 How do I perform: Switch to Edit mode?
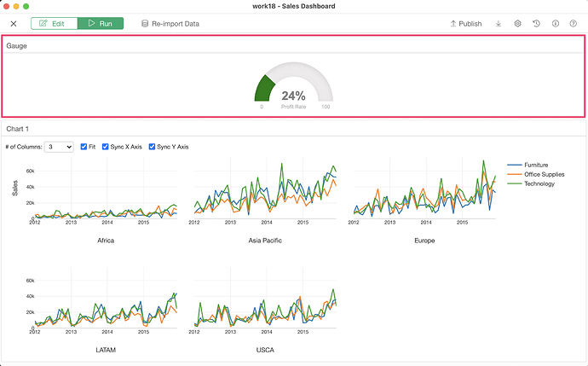[55, 23]
